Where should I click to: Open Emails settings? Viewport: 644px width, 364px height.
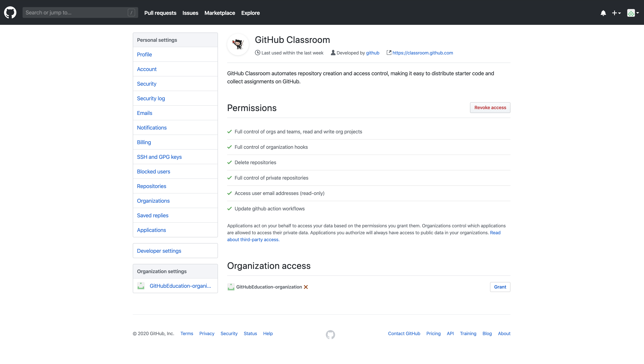click(x=175, y=113)
